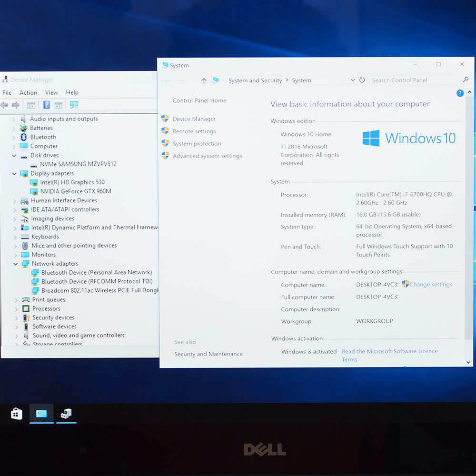476x476 pixels.
Task: Expand the Imaging devices node
Action: click(15, 219)
